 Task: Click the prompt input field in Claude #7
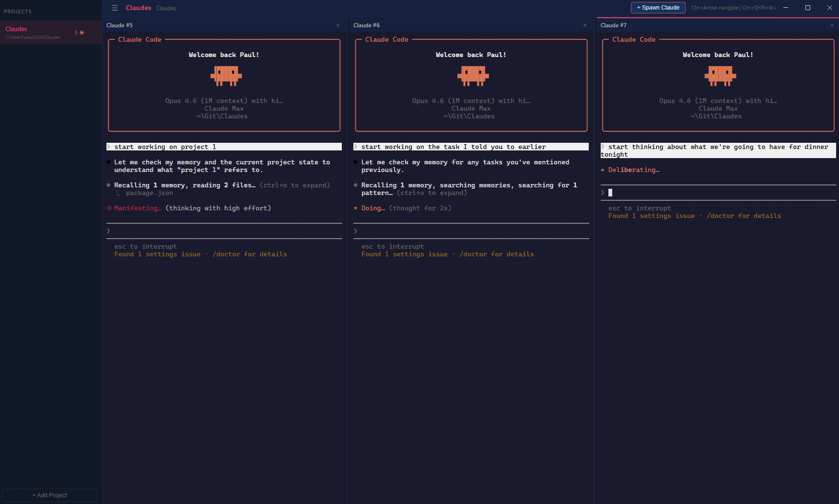tap(671, 193)
